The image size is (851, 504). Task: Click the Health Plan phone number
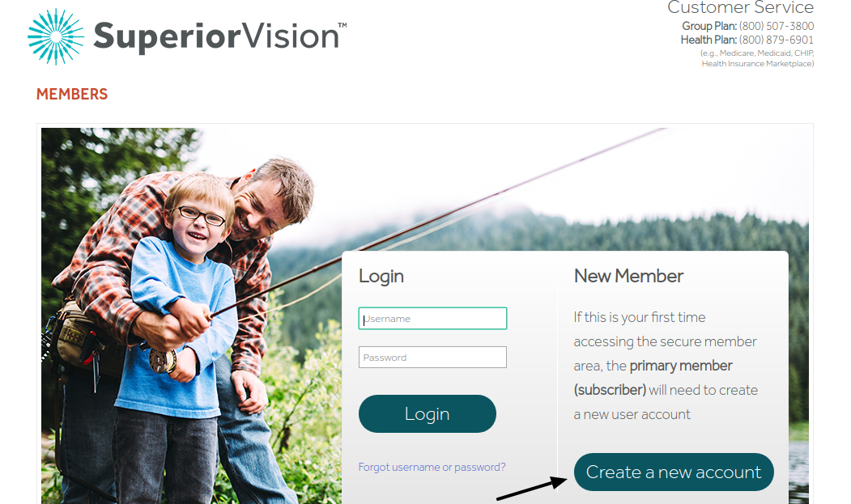[x=777, y=40]
